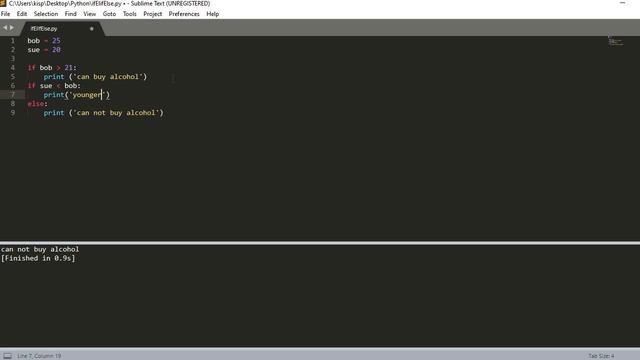Open the Edit menu

point(22,14)
